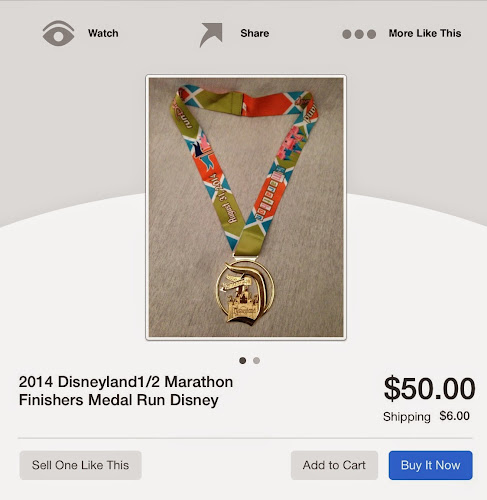
Task: Click the three-dot More Like This icon
Action: tap(359, 34)
